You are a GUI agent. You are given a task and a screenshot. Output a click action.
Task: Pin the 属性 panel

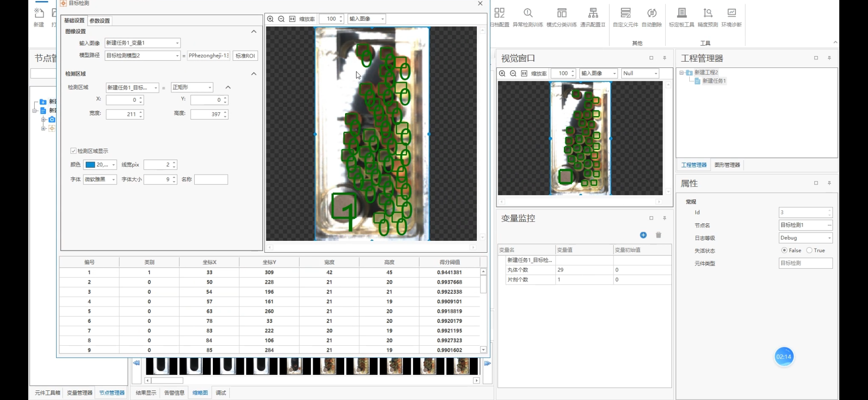[829, 183]
